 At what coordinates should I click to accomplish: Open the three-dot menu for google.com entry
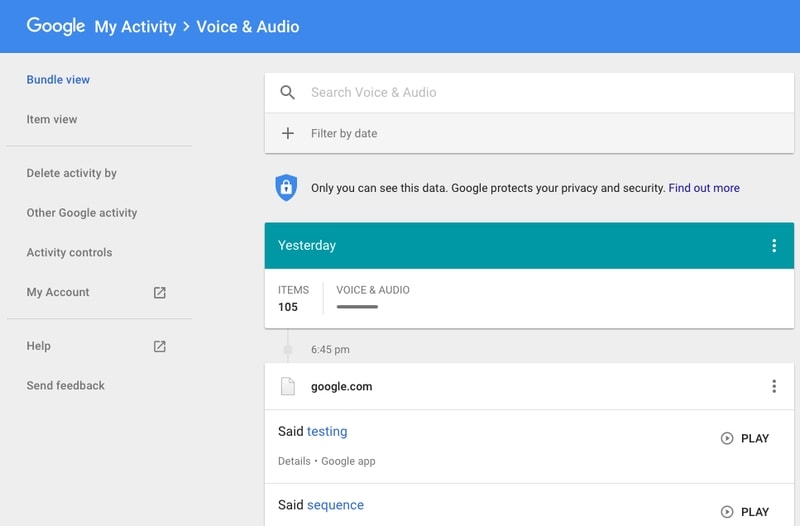774,386
